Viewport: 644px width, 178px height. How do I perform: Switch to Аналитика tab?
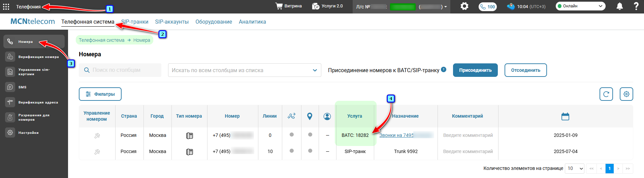[x=252, y=22]
